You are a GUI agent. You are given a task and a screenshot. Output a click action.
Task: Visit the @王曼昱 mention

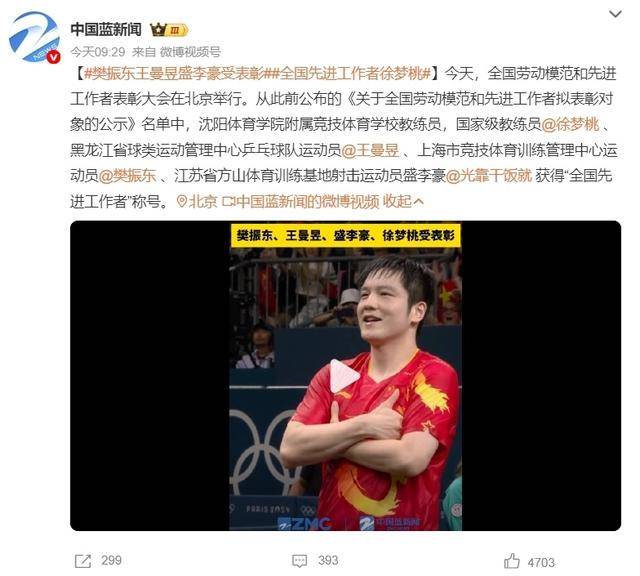coord(370,150)
